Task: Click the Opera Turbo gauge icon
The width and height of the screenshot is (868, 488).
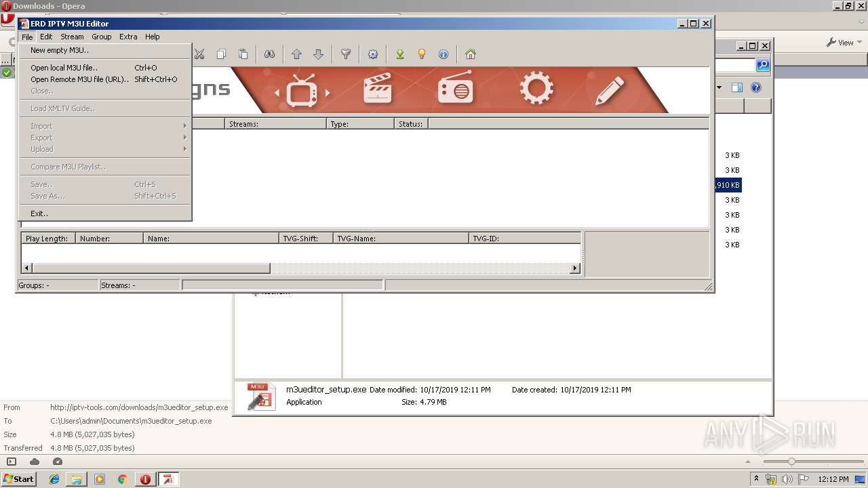Action: pos(58,462)
